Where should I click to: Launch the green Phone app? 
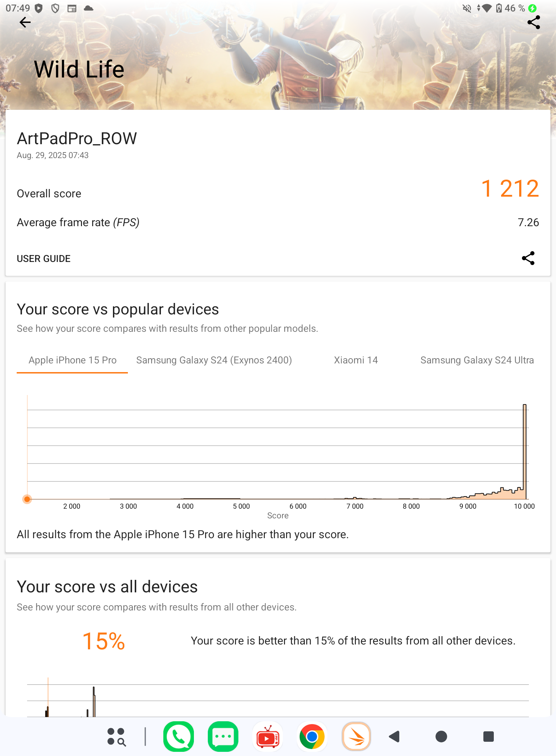179,737
